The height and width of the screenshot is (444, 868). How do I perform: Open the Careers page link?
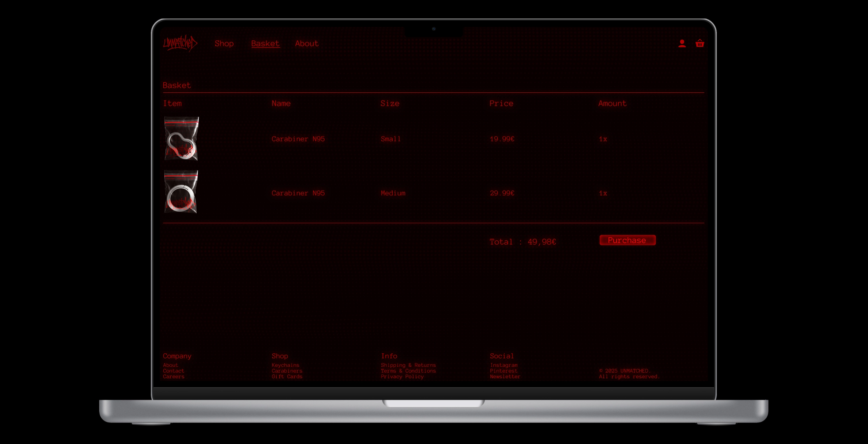tap(173, 377)
